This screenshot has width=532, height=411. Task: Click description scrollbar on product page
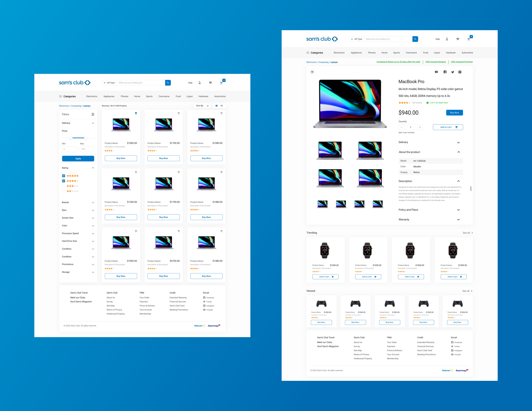pyautogui.click(x=471, y=189)
